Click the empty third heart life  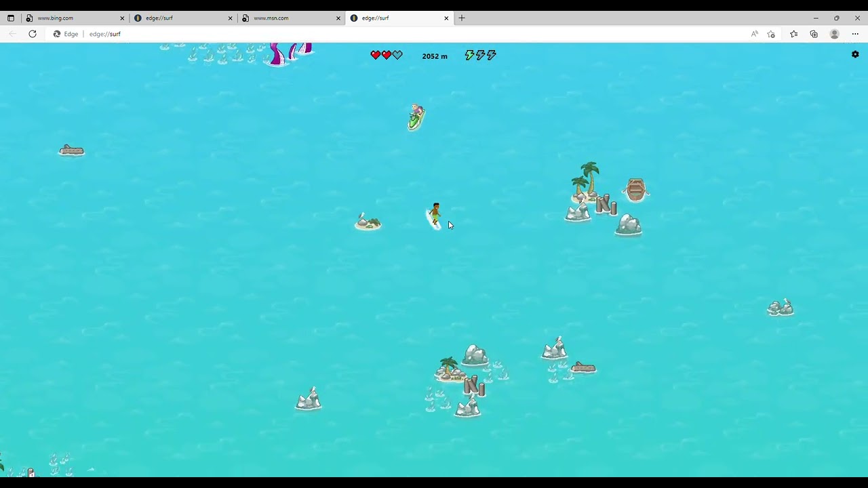coord(397,55)
